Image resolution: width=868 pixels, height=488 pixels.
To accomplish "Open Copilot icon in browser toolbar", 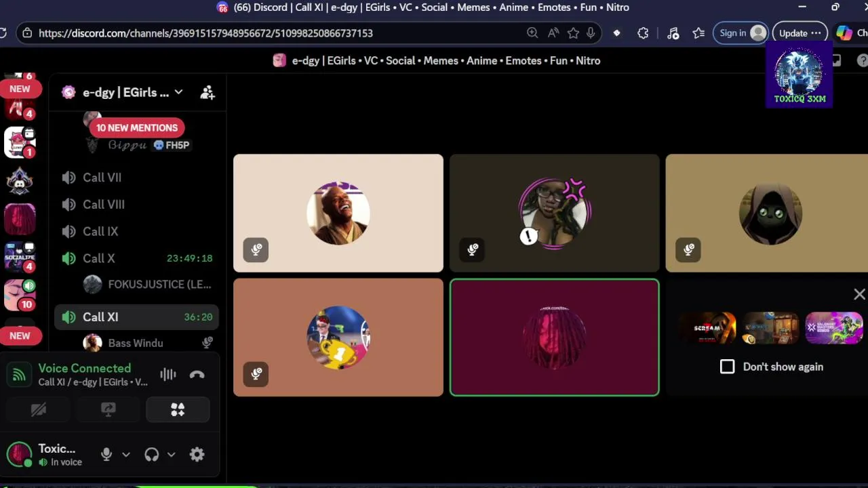I will 844,33.
